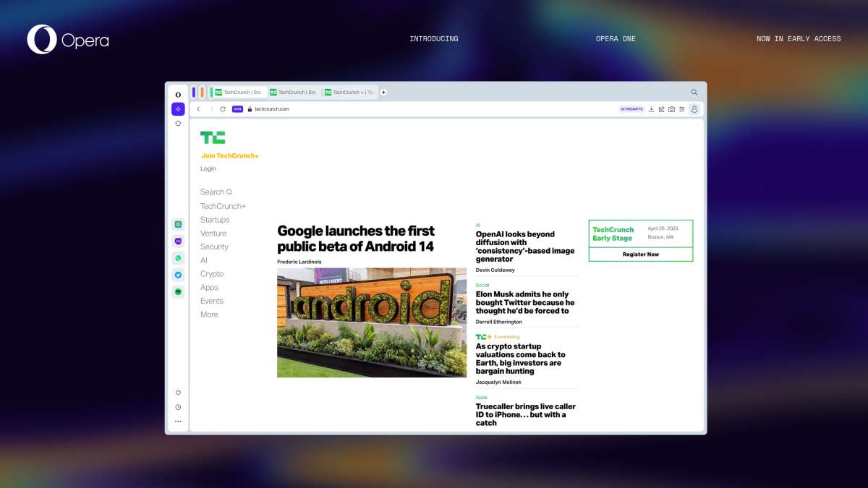Switch to the middle TechCrunch tab

pos(292,92)
